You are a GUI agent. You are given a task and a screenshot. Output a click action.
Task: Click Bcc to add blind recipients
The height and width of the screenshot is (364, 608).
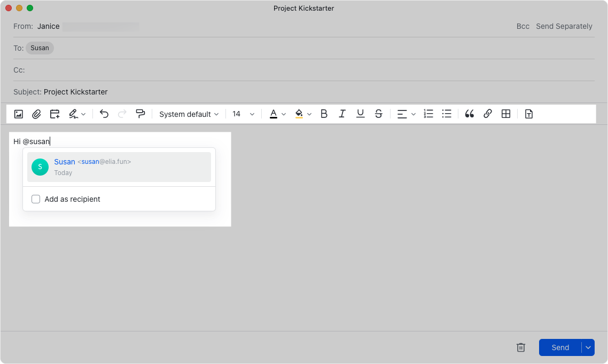tap(523, 26)
